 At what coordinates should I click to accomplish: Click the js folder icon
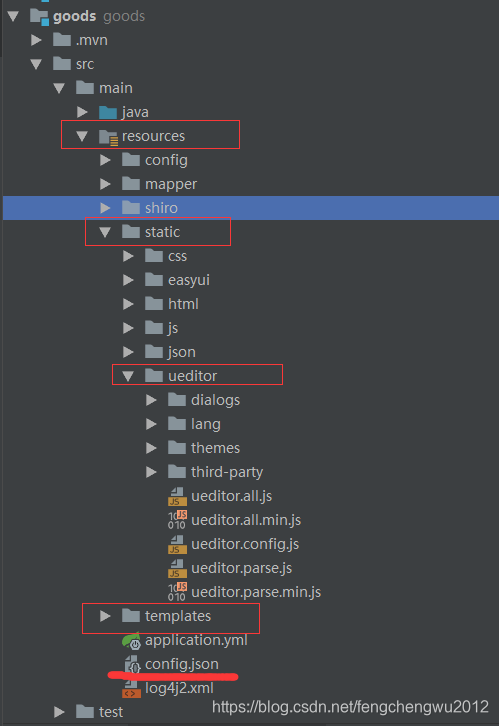[154, 328]
